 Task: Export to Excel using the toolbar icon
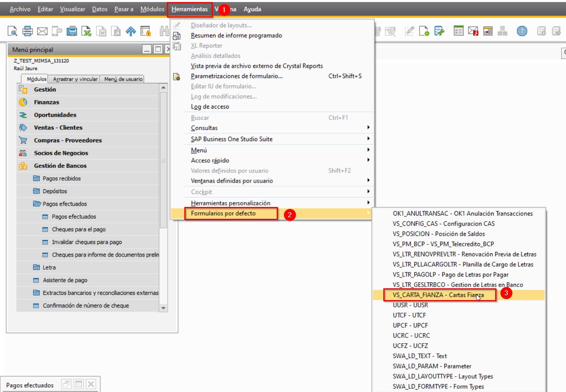pyautogui.click(x=86, y=31)
